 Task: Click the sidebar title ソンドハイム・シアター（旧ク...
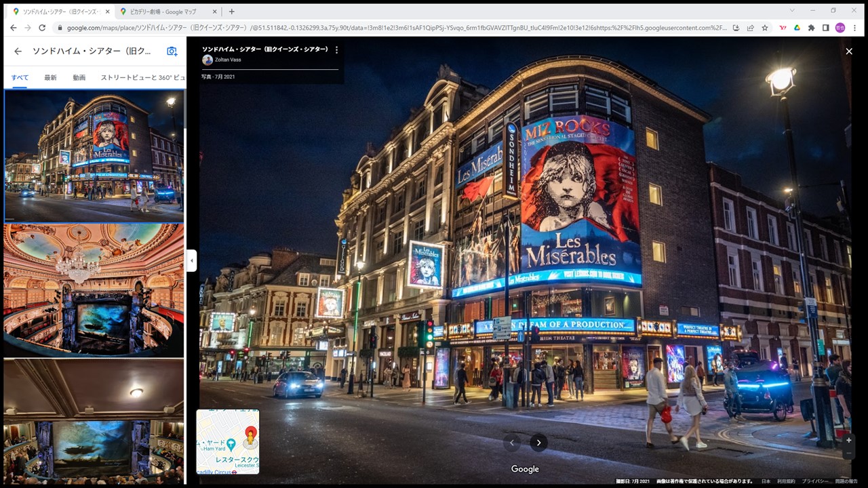(x=92, y=52)
